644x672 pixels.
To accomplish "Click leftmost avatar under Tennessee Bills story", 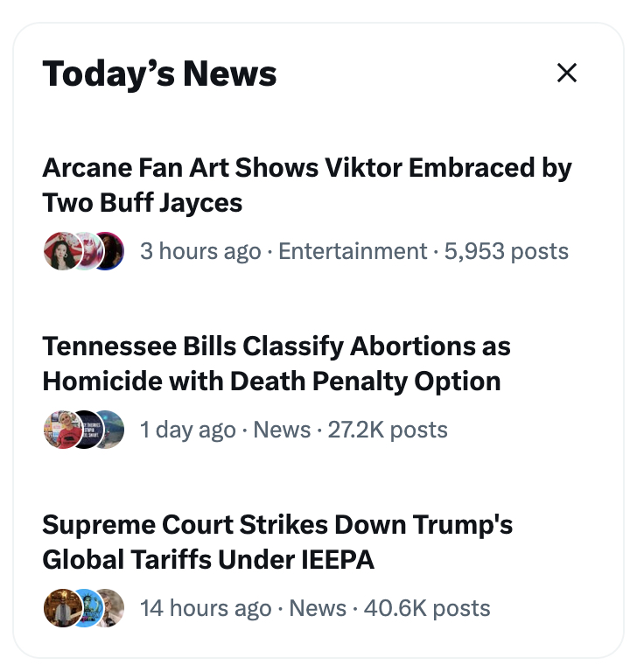I will pos(59,430).
